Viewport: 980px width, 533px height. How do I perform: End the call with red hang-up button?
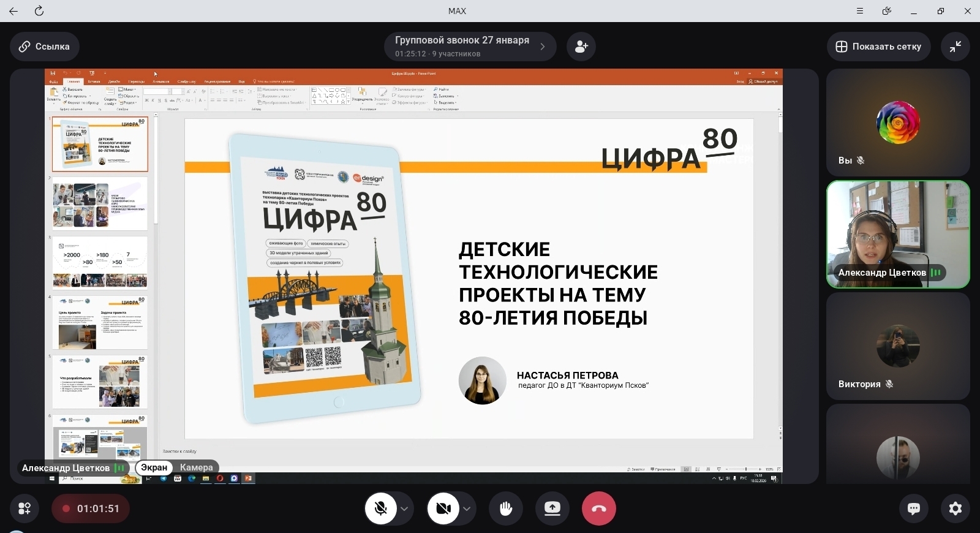coord(598,508)
